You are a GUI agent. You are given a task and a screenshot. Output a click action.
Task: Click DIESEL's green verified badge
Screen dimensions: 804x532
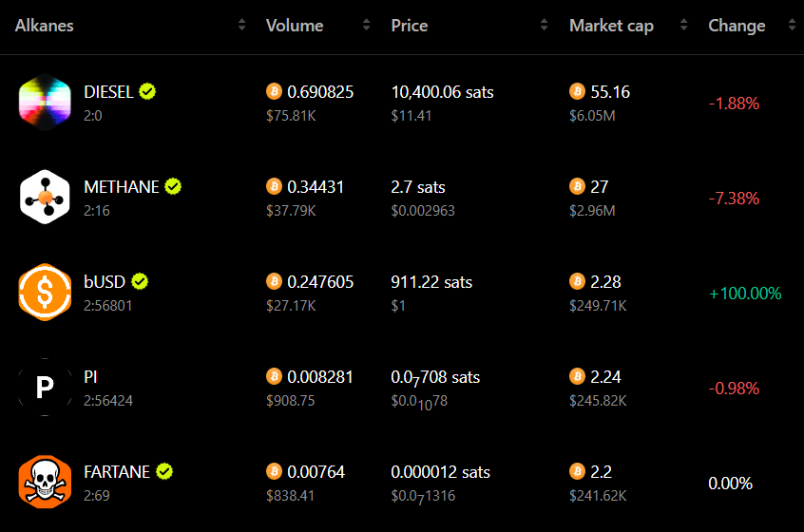[x=147, y=92]
